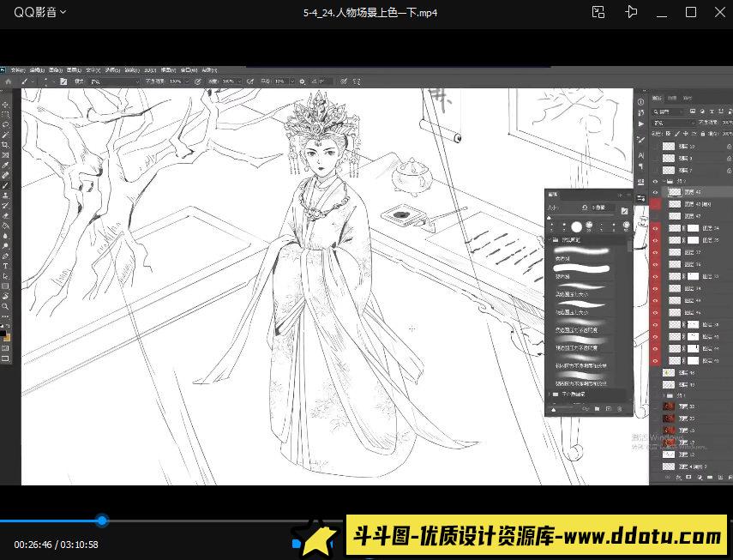Click the Home icon in options bar

(x=9, y=81)
